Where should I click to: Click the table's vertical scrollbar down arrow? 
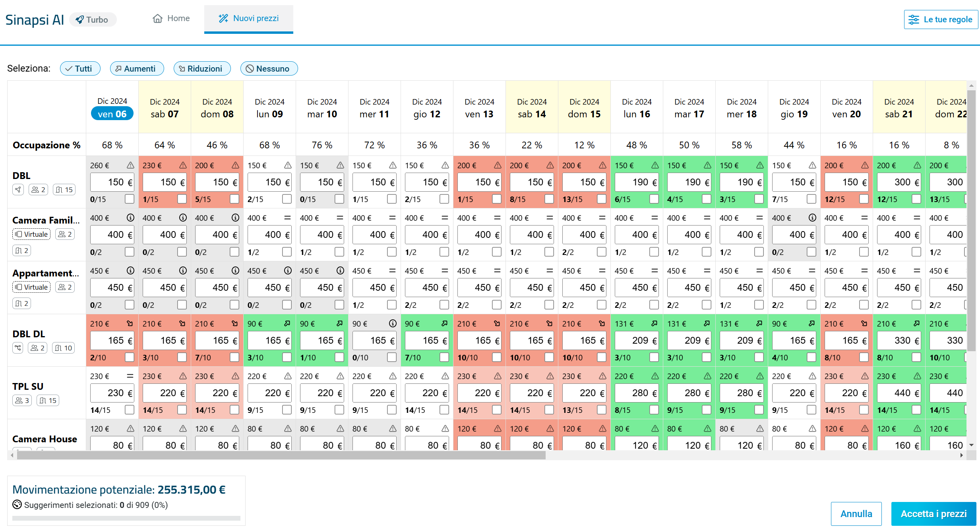[972, 445]
